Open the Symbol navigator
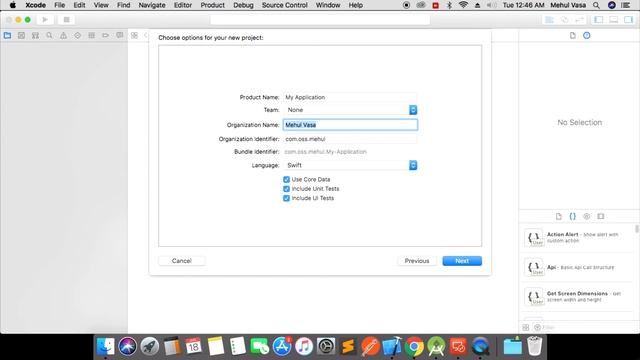 click(x=36, y=36)
